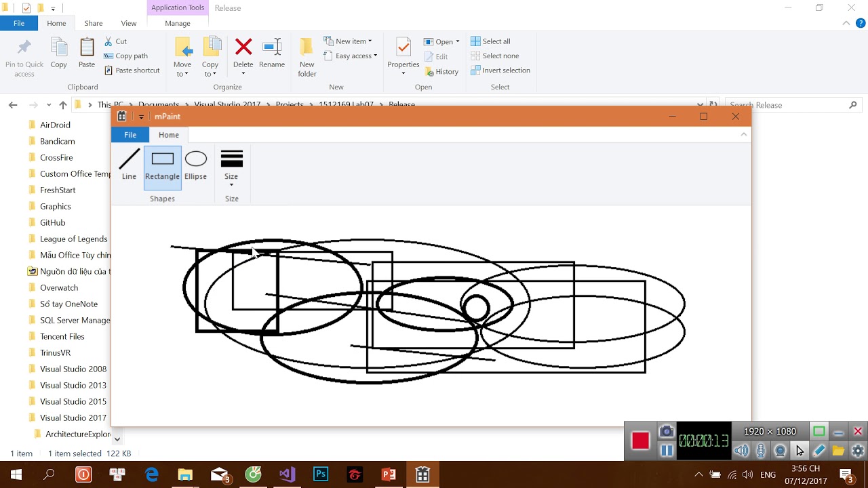Click Paste shortcut in Explorer ribbon
The width and height of the screenshot is (868, 488).
click(x=132, y=70)
